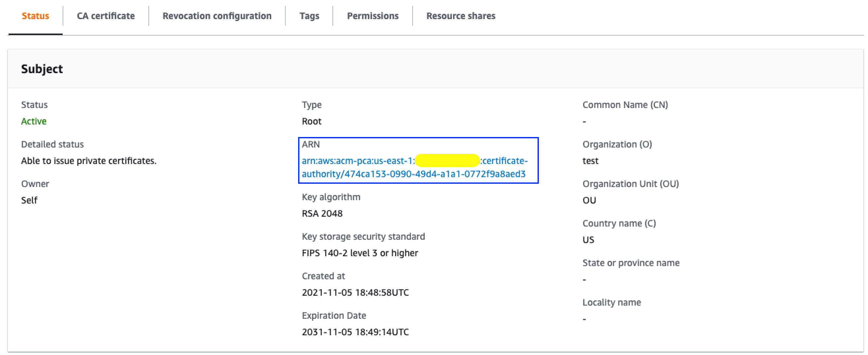Open the certificate authority ARN link
The image size is (868, 355).
click(415, 167)
